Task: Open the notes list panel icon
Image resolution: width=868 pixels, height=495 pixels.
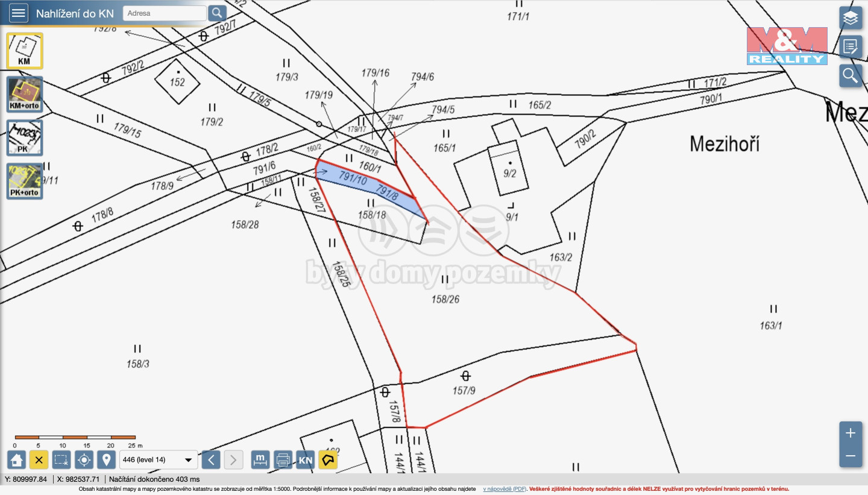Action: coord(851,46)
